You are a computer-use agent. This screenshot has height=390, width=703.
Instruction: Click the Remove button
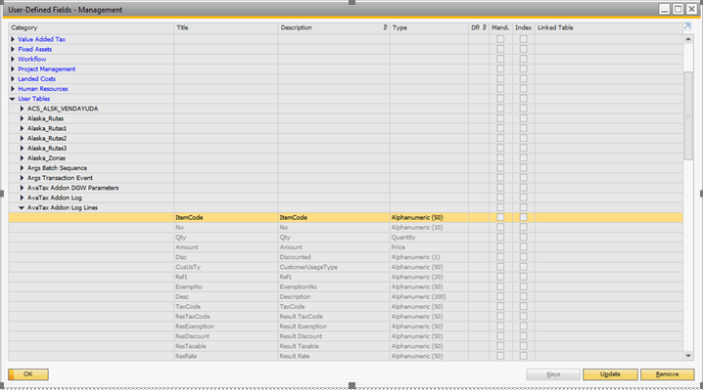[667, 374]
